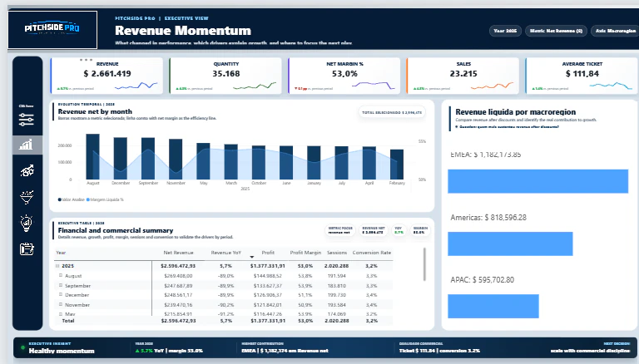Click the Year 2025 filter pill
The width and height of the screenshot is (639, 364).
point(505,31)
